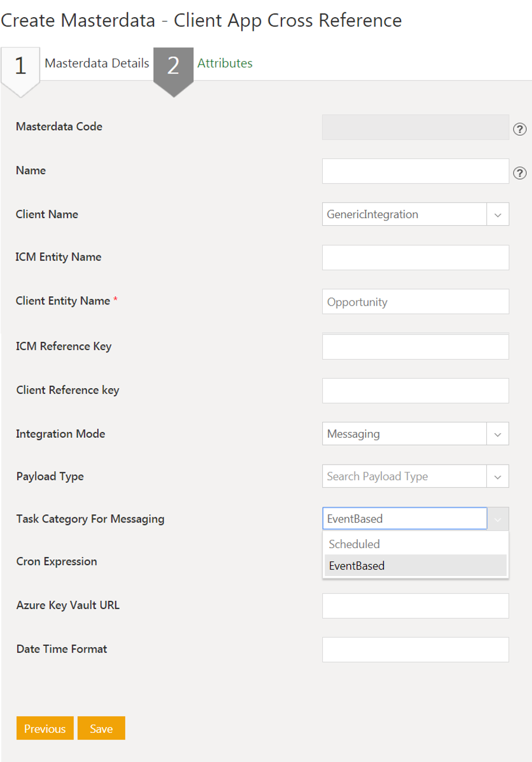Go to Attributes tab
Viewport: 532px width, 762px height.
pyautogui.click(x=225, y=63)
